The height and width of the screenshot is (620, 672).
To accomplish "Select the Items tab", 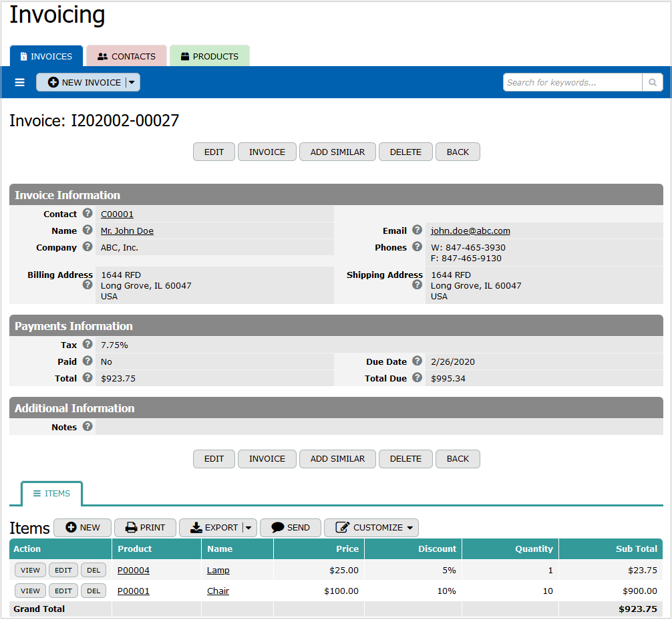I will 51,494.
